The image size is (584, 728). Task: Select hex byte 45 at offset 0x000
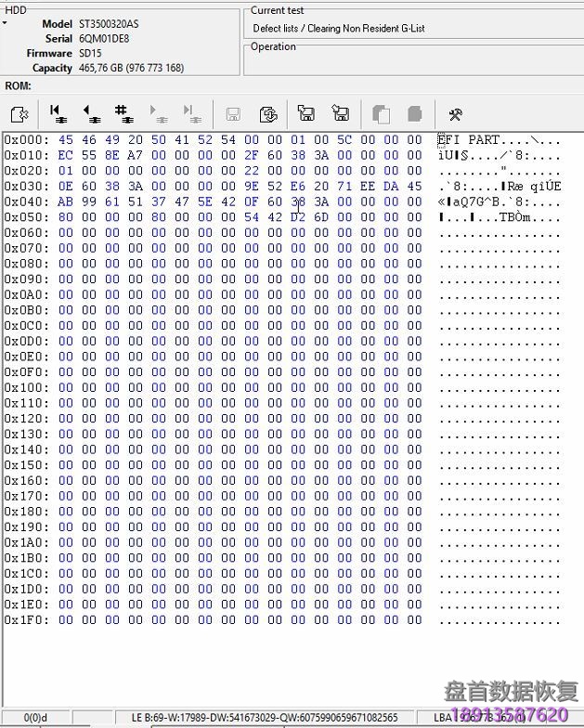(65, 139)
